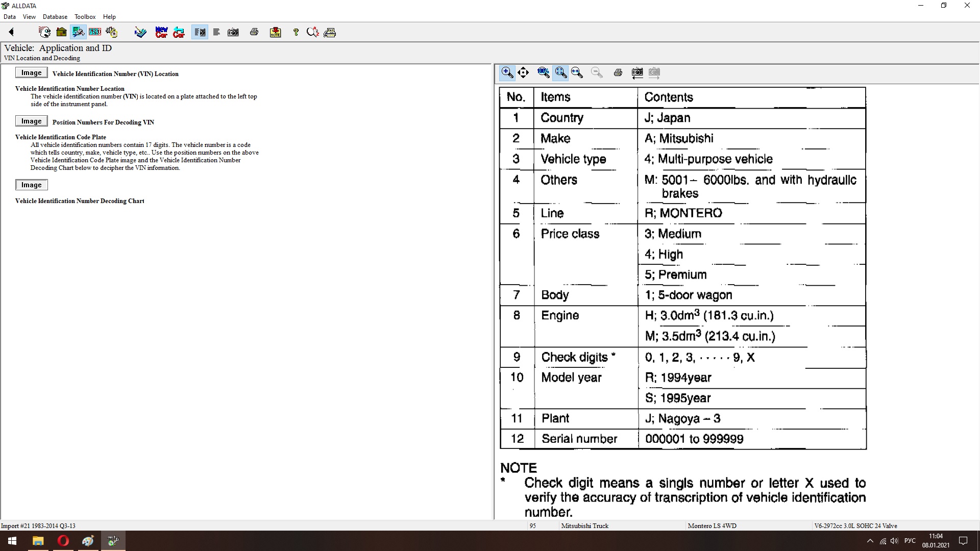980x551 pixels.
Task: Click the previous Car arrow icon
Action: click(179, 32)
